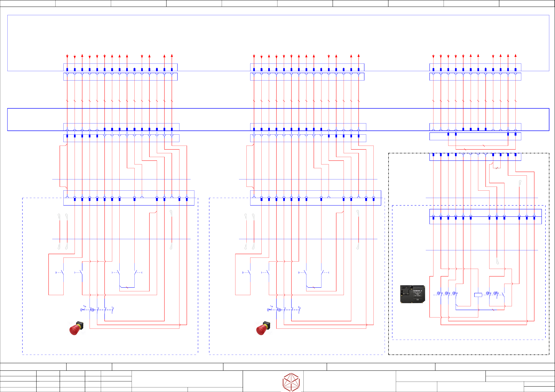Click the first circled-arrow contact left of the coil
This screenshot has width=555, height=392.
439,293
